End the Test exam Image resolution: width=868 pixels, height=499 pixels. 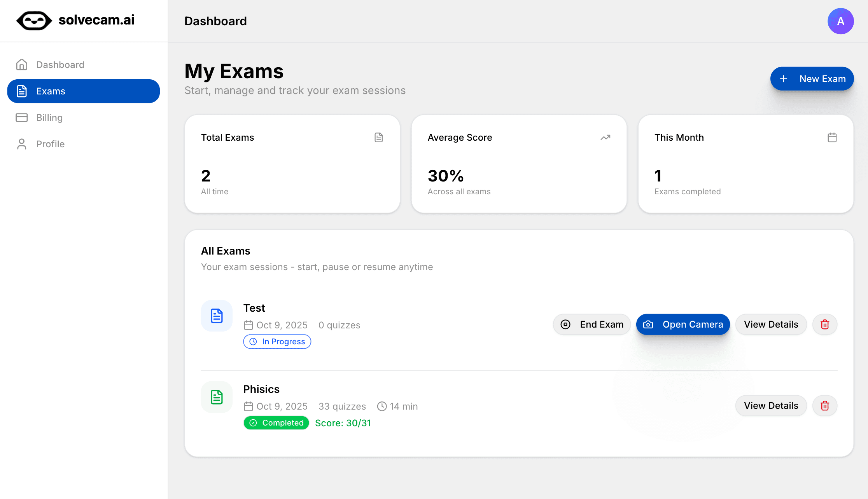pos(591,325)
